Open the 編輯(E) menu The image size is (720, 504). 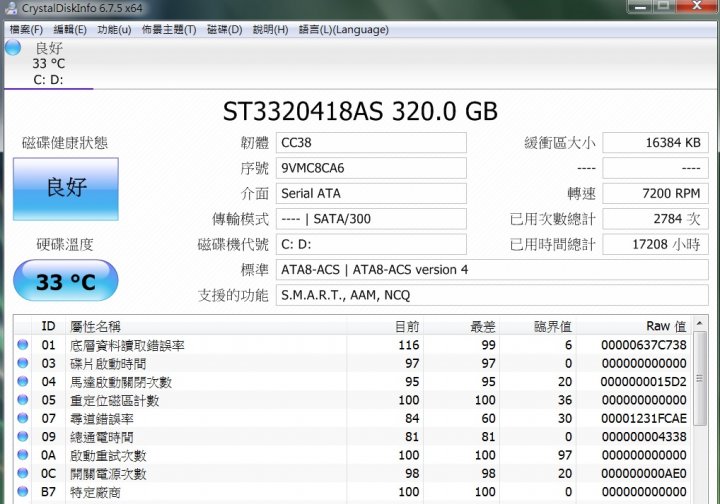[x=70, y=30]
